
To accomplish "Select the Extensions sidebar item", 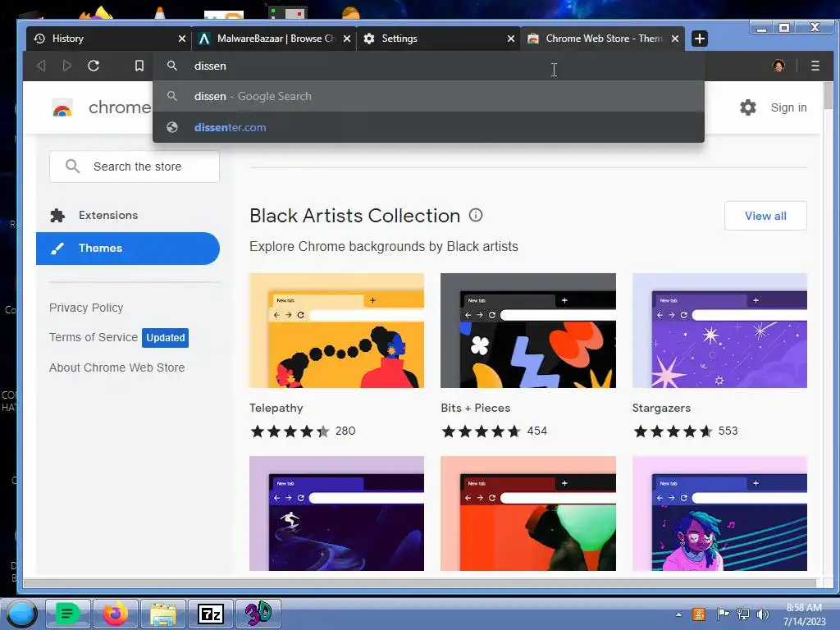I will pos(127,216).
